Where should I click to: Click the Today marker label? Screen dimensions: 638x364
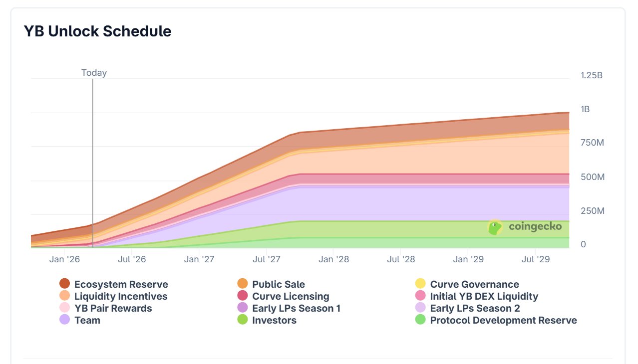click(94, 73)
